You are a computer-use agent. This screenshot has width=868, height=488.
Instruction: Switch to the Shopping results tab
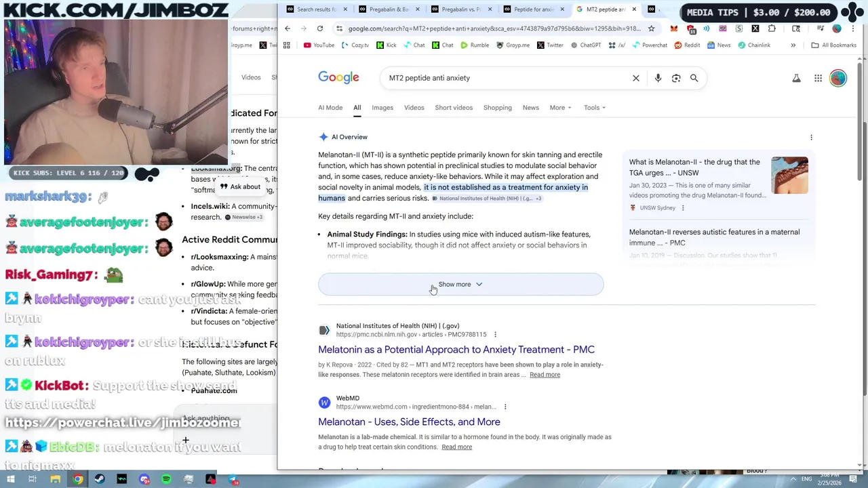(x=498, y=108)
